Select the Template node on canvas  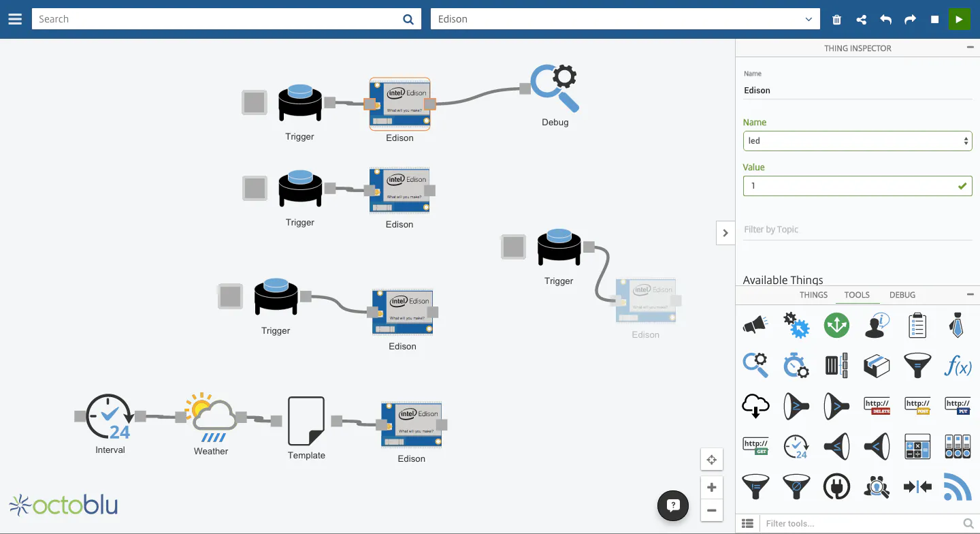(x=306, y=421)
